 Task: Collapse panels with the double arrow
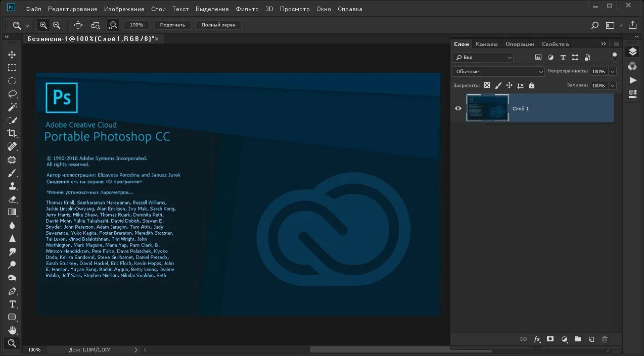point(604,44)
